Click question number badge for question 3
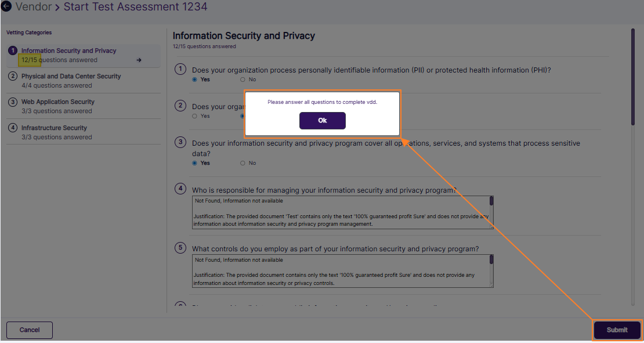 click(x=180, y=143)
